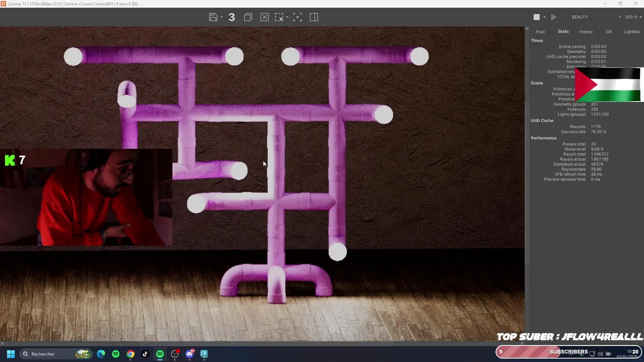Click the Erase VFB contents icon

[265, 17]
